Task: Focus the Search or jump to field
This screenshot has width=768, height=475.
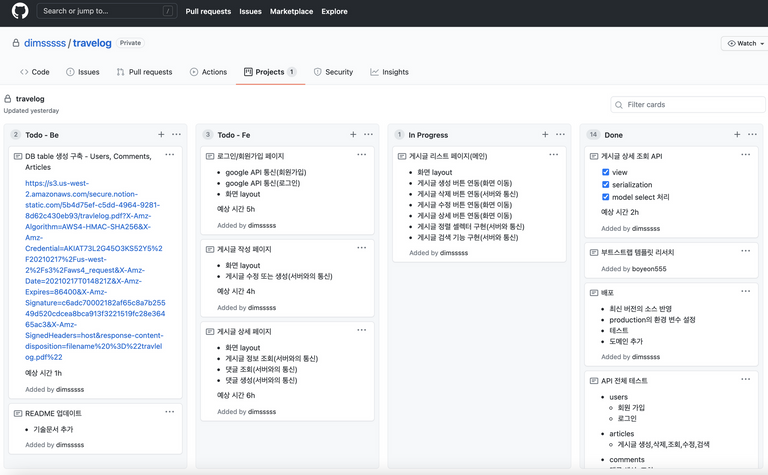Action: (x=107, y=11)
